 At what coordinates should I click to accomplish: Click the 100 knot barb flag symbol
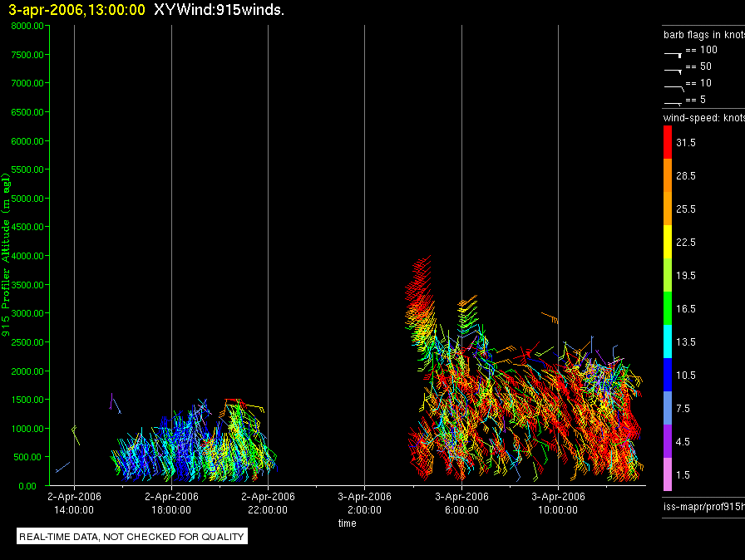click(x=673, y=55)
